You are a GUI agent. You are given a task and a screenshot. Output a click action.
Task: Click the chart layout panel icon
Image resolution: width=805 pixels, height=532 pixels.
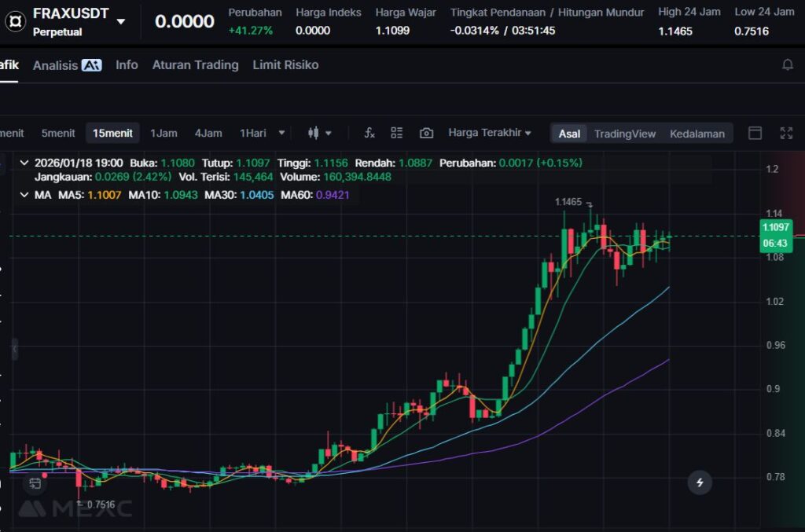pos(755,134)
